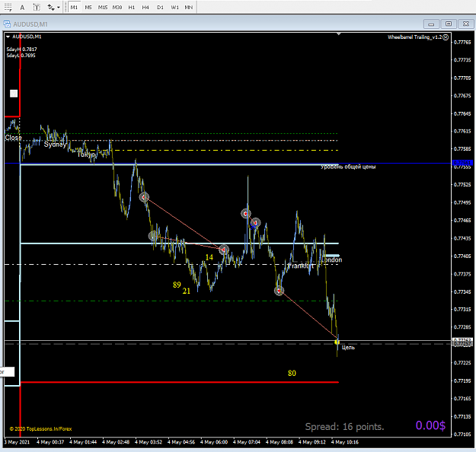The image size is (476, 452).
Task: Select the Sydney session label
Action: point(55,145)
